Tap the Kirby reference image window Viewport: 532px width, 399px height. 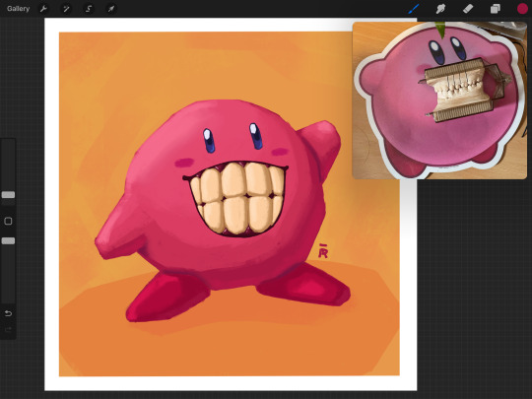[x=439, y=100]
